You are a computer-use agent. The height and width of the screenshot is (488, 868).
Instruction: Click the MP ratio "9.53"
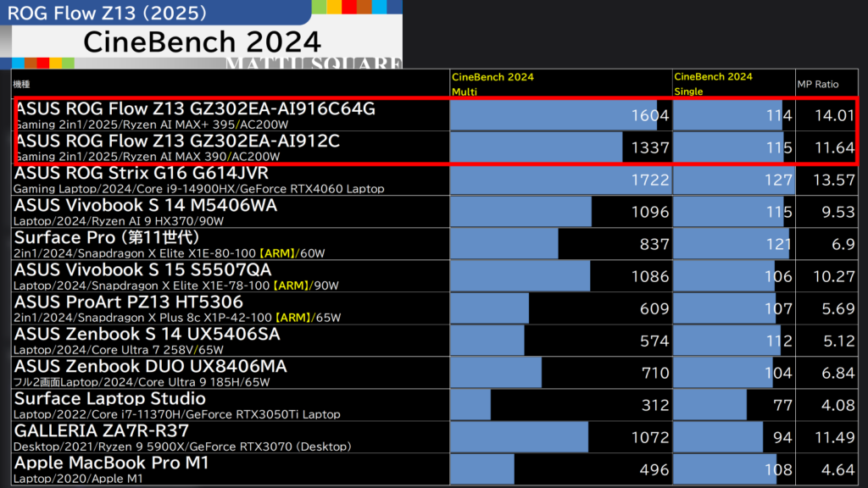click(x=838, y=212)
